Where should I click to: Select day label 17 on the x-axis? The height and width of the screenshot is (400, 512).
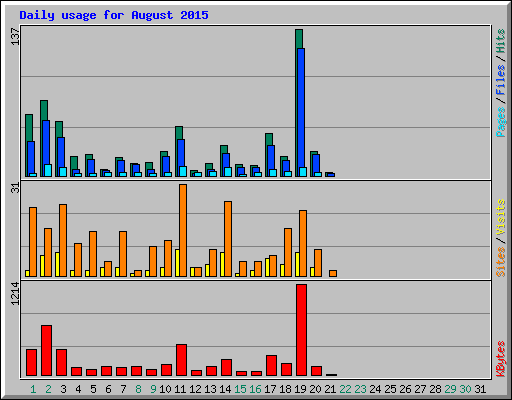pyautogui.click(x=270, y=389)
